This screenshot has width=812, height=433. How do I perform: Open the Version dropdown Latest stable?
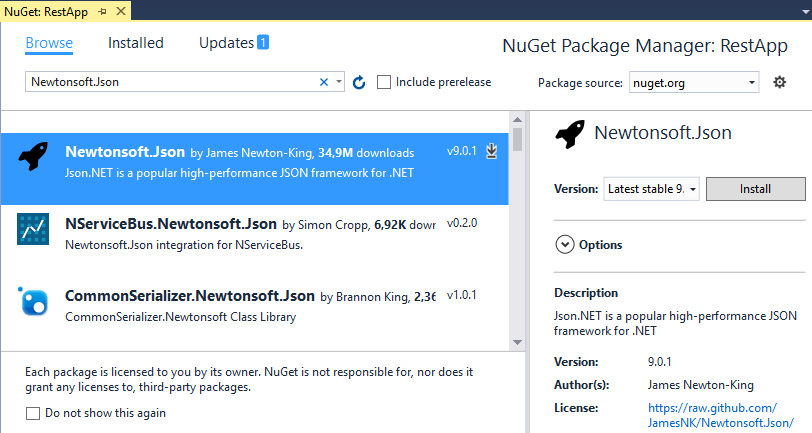tap(651, 189)
